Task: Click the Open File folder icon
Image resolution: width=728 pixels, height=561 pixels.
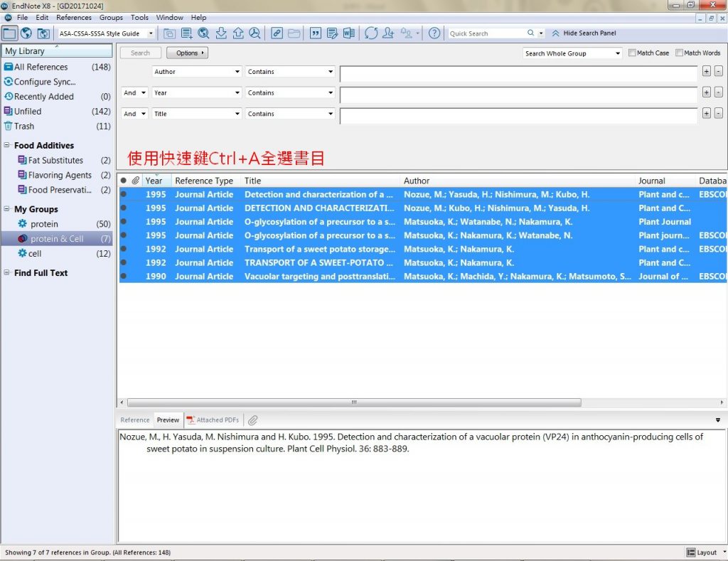Action: tap(294, 33)
